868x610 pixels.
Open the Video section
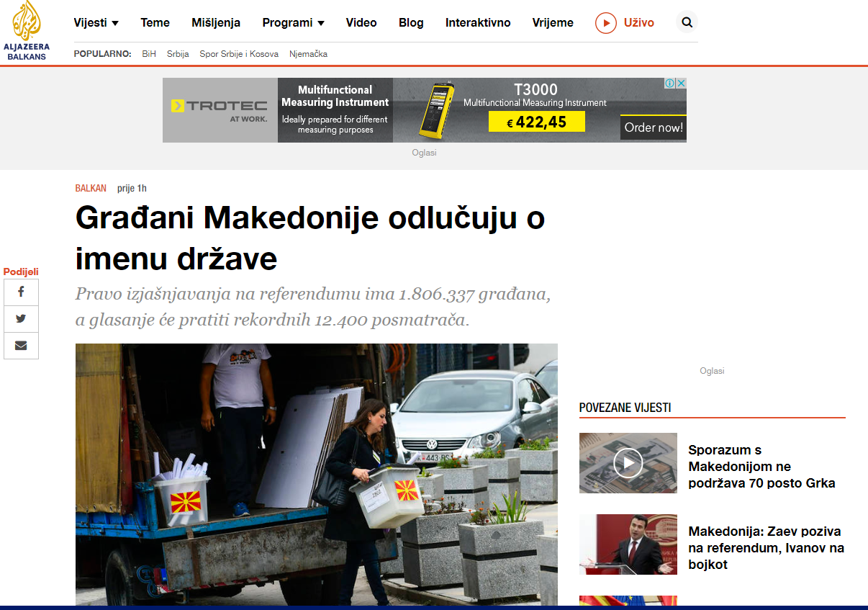(361, 22)
